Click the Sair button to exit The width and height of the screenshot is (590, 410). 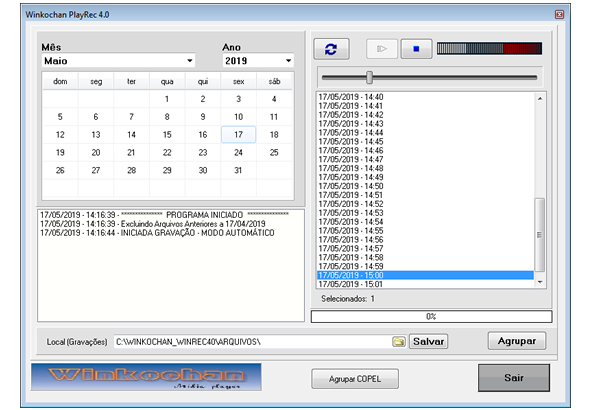click(514, 378)
